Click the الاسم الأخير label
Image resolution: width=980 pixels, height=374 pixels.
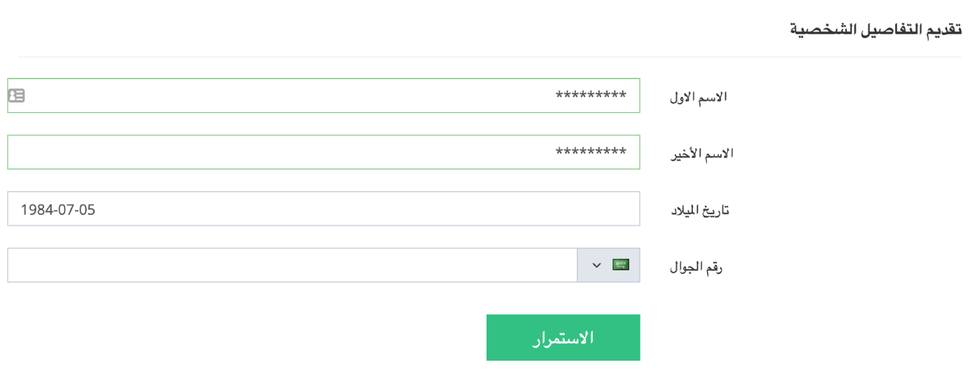point(701,153)
